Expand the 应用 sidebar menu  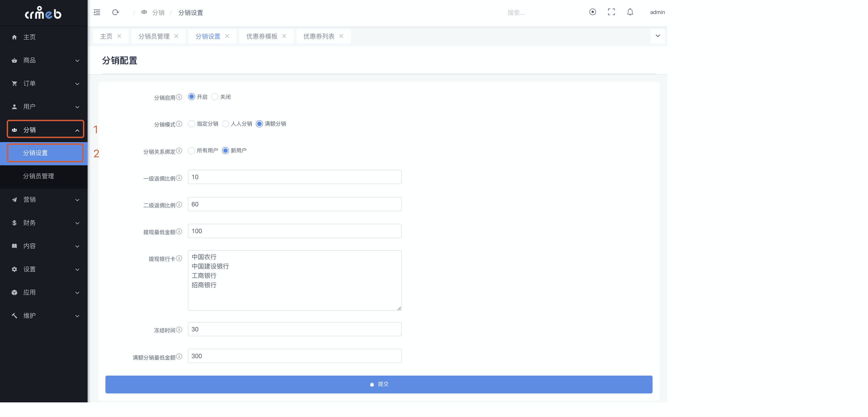click(x=44, y=293)
